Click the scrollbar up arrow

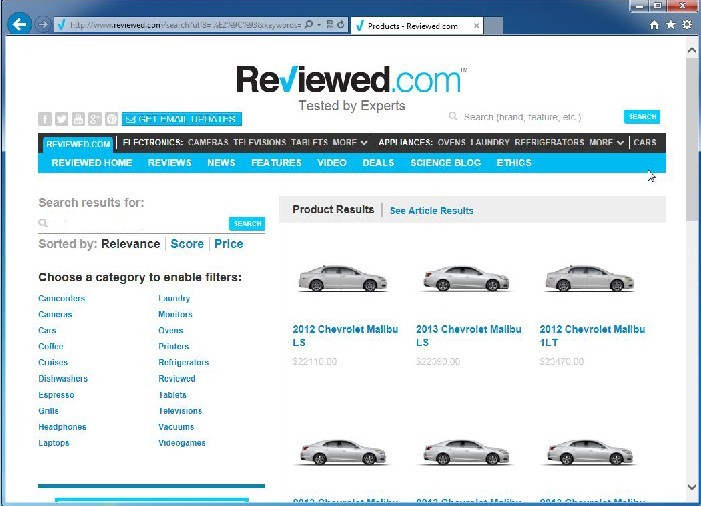pos(692,50)
